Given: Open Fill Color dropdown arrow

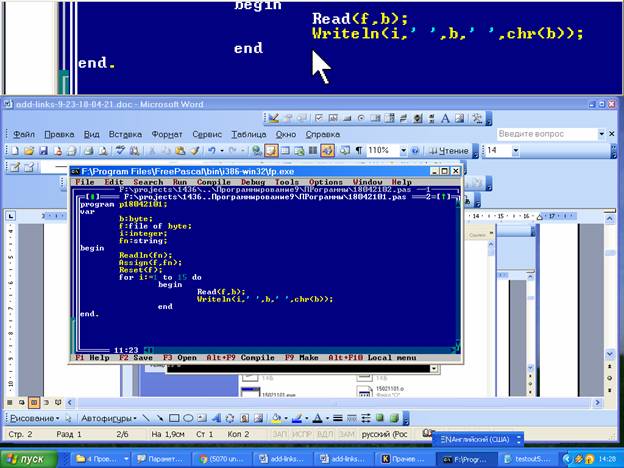Looking at the screenshot, I should coord(286,419).
